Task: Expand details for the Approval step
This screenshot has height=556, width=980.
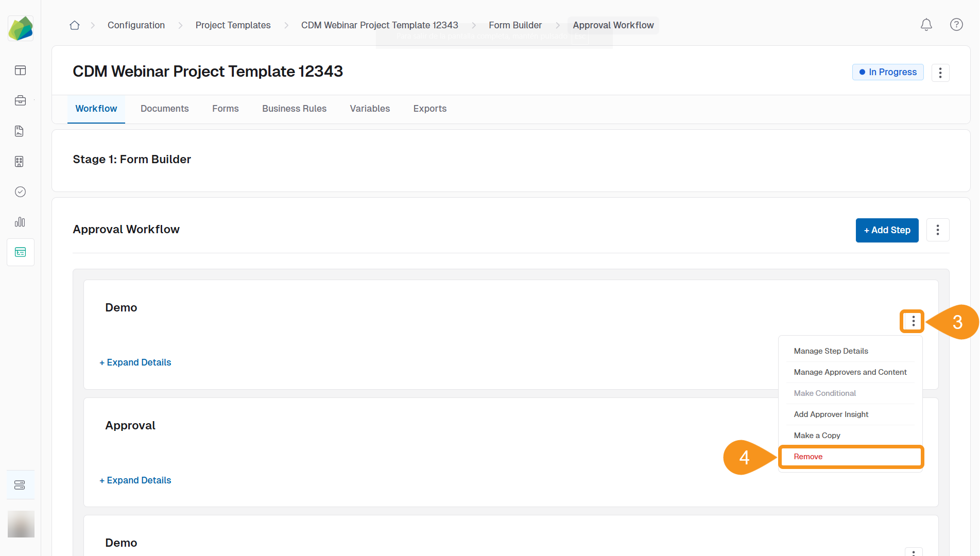Action: coord(135,480)
